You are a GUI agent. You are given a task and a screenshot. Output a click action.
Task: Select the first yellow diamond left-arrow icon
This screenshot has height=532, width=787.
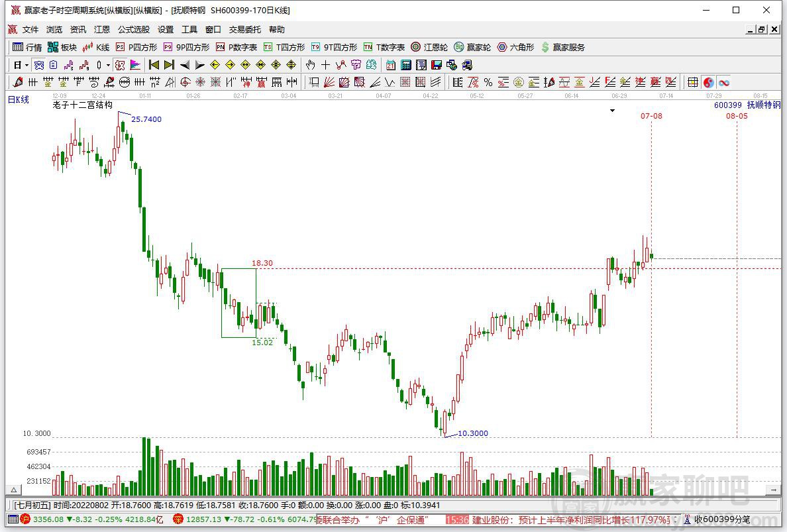click(x=215, y=65)
